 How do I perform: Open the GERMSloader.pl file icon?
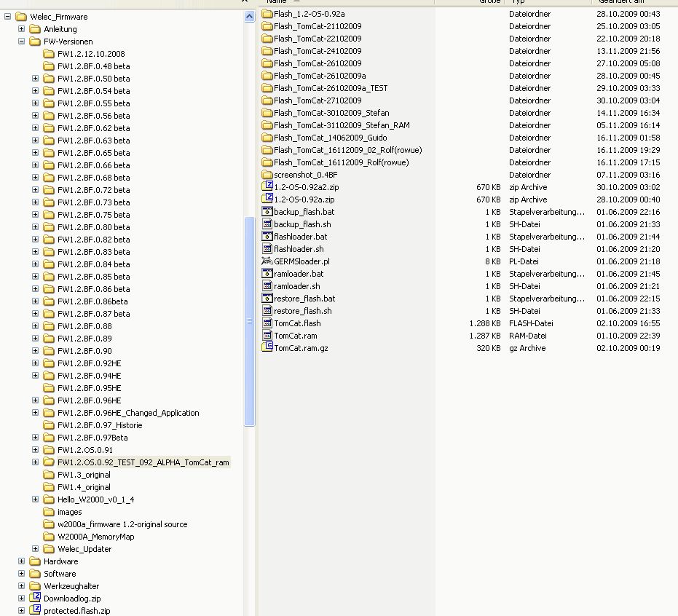[267, 261]
